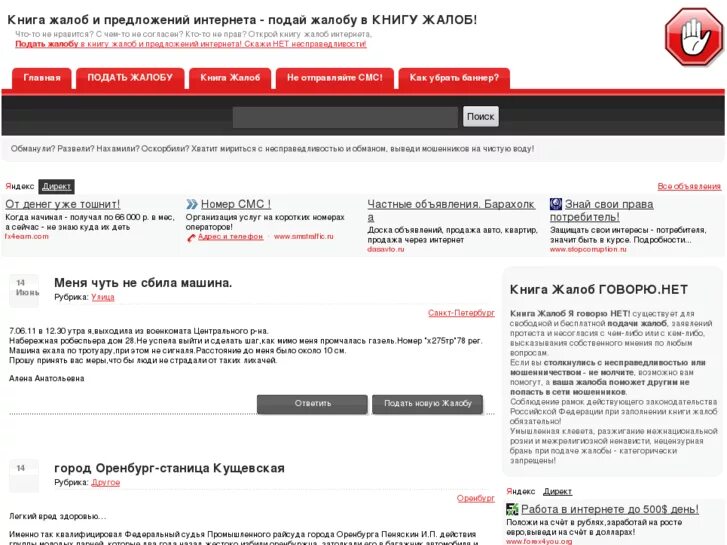Open the Улица category link
Screen dimensions: 727x545
102,297
